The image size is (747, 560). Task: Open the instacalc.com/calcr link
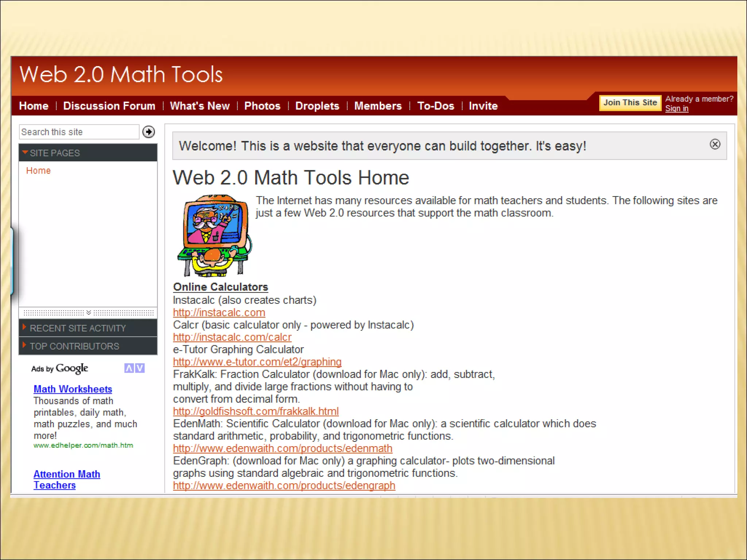pyautogui.click(x=232, y=337)
